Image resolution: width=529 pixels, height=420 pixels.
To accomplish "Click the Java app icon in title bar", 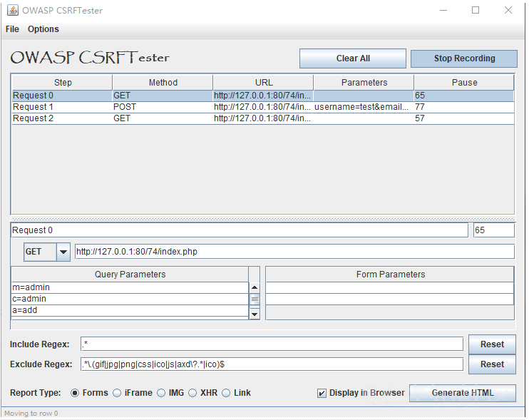I will click(x=13, y=10).
